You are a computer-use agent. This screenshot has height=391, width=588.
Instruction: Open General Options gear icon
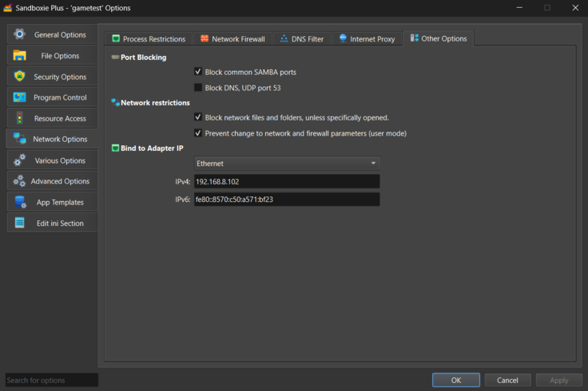[x=20, y=35]
